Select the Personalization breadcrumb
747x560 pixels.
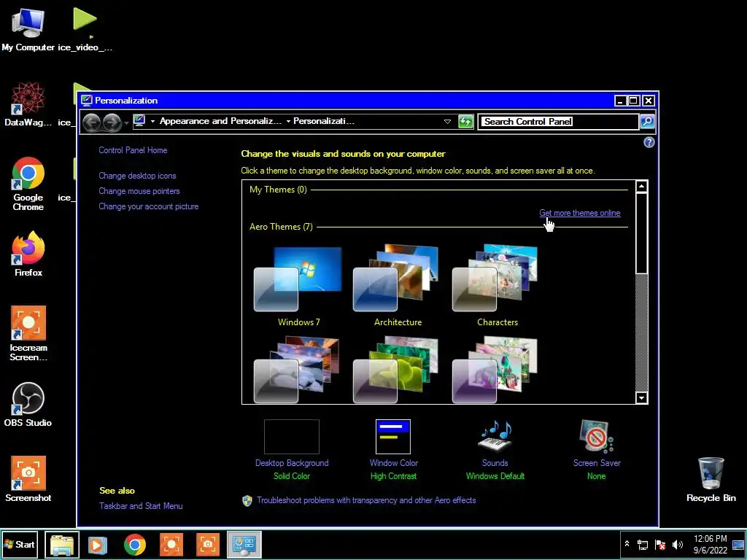coord(323,121)
